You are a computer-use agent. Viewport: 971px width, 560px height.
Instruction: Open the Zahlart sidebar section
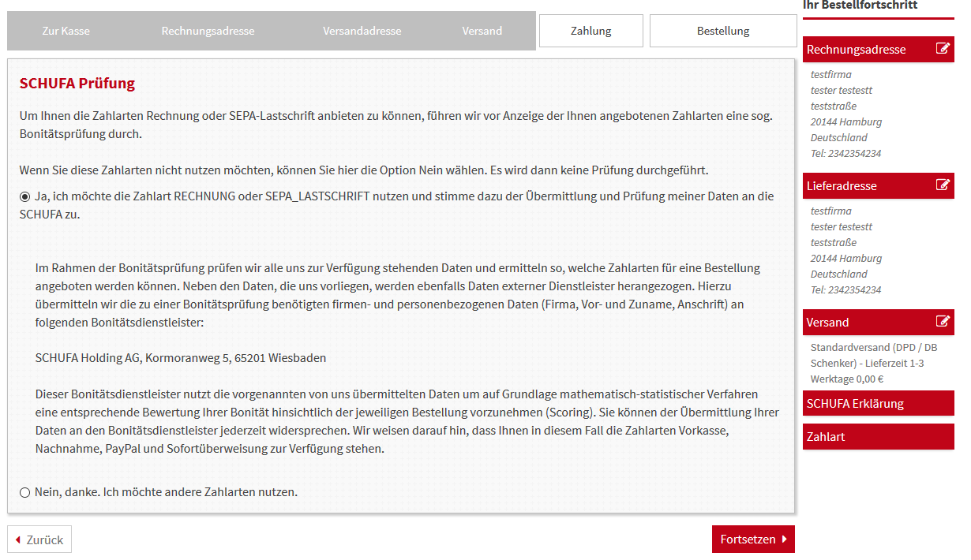coord(879,436)
